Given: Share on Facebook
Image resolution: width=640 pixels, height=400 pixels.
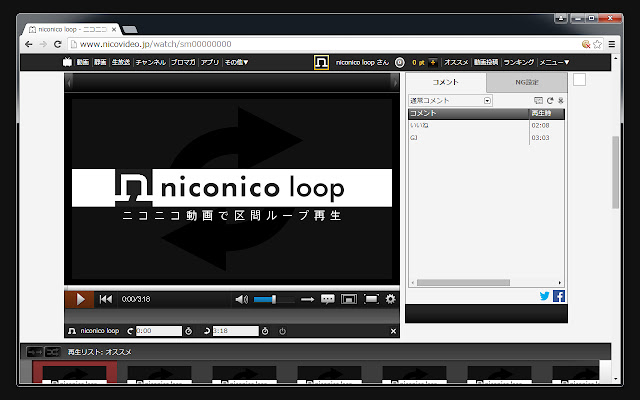Looking at the screenshot, I should click(559, 296).
